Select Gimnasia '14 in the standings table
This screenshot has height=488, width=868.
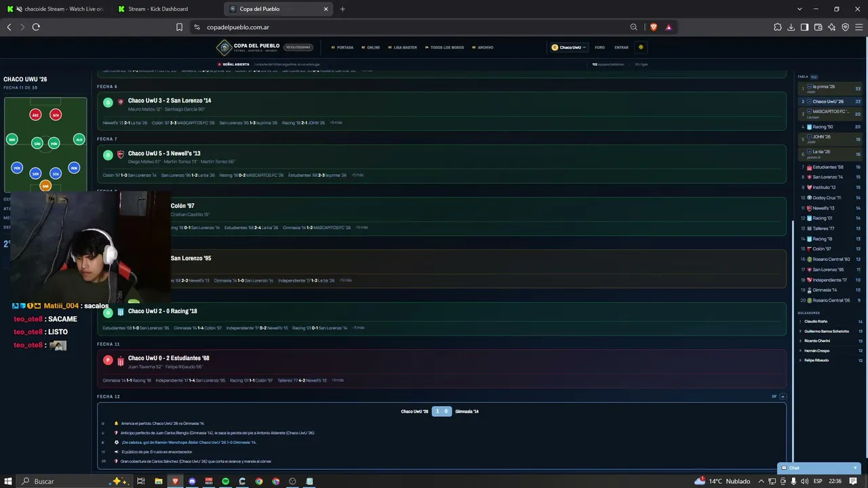(x=831, y=290)
